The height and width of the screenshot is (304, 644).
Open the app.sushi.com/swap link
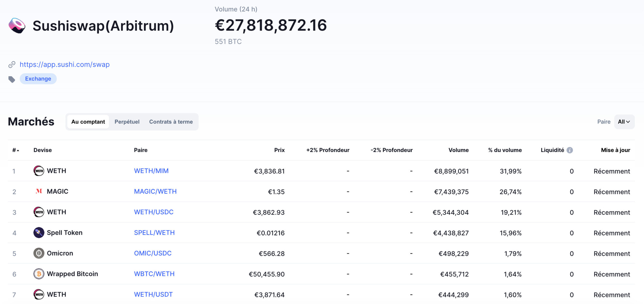pos(65,65)
